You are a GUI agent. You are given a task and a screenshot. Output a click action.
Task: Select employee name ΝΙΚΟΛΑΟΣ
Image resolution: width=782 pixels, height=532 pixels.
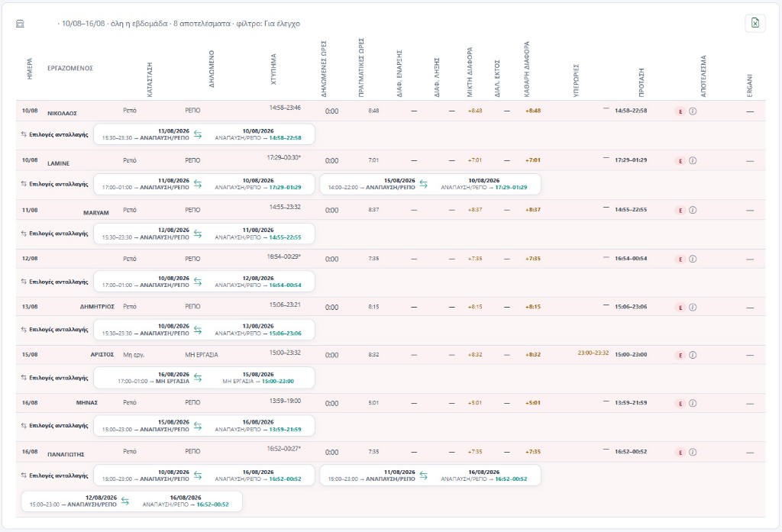[x=63, y=113]
